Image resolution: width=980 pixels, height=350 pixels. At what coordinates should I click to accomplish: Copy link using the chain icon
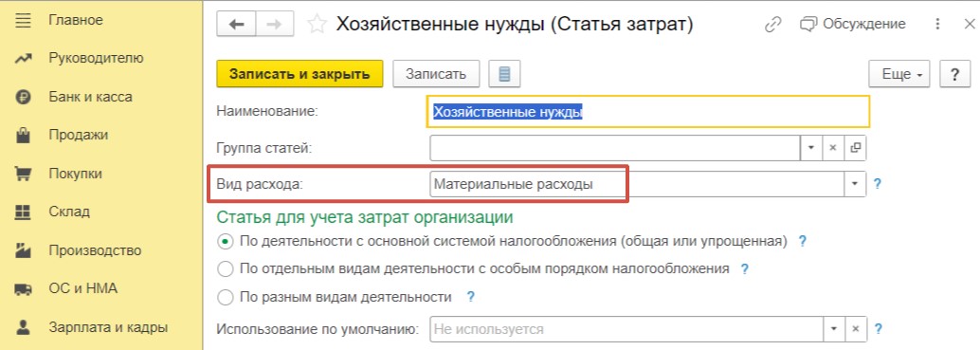(773, 25)
